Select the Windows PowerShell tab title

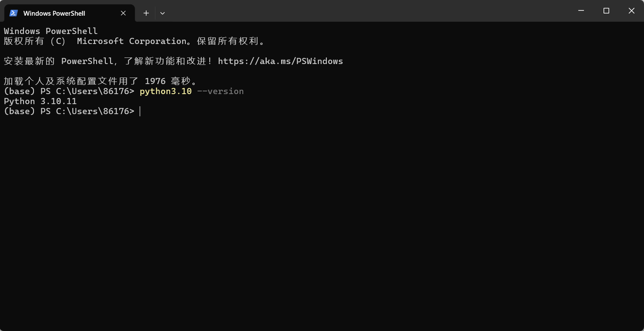54,13
